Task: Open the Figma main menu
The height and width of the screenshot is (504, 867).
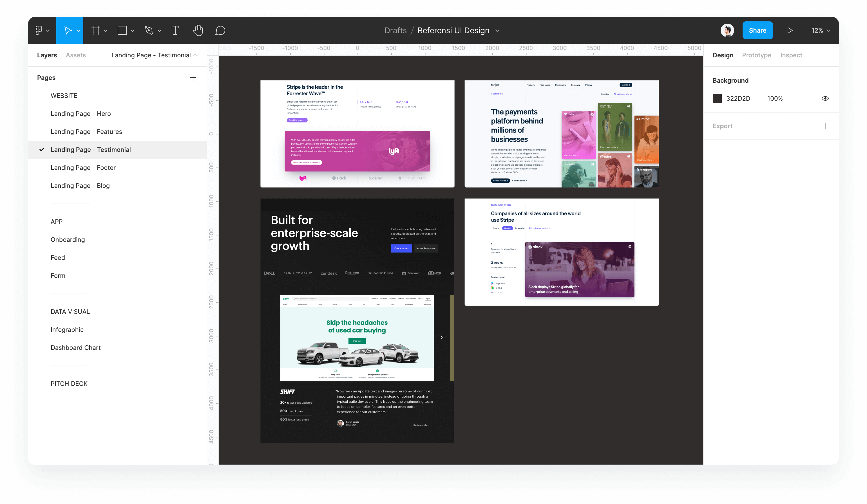Action: 39,30
